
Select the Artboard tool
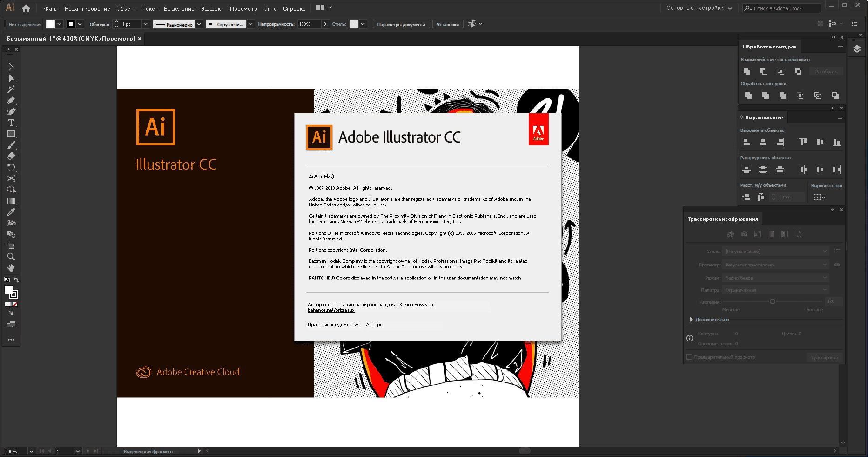[x=11, y=246]
